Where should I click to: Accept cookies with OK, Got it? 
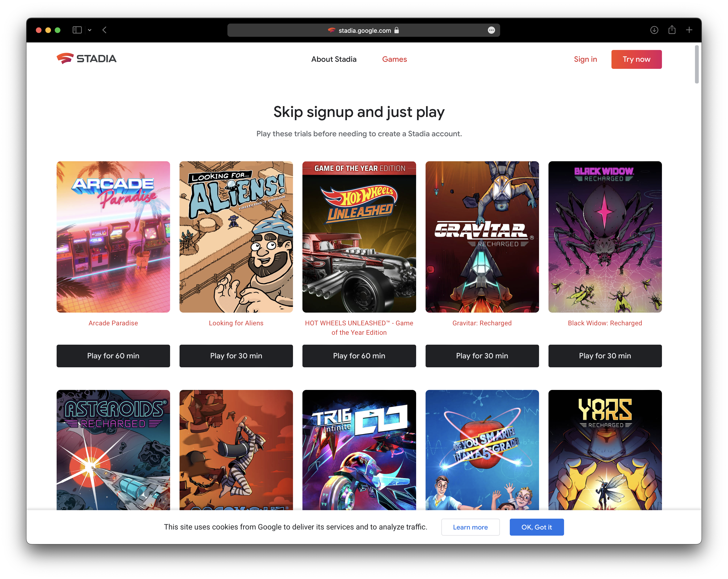[x=536, y=527]
